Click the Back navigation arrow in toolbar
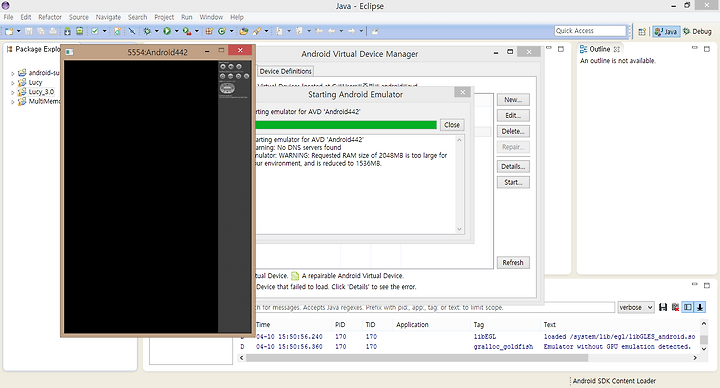Viewport: 720px width, 388px height. [x=331, y=31]
